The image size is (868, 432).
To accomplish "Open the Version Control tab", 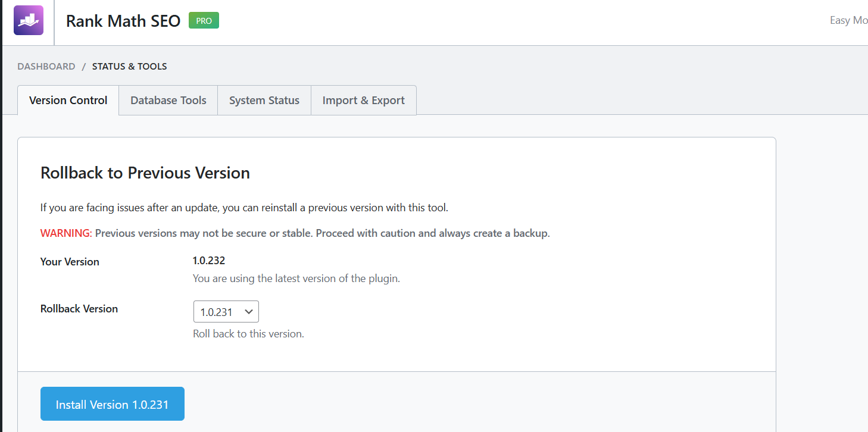I will pyautogui.click(x=68, y=101).
